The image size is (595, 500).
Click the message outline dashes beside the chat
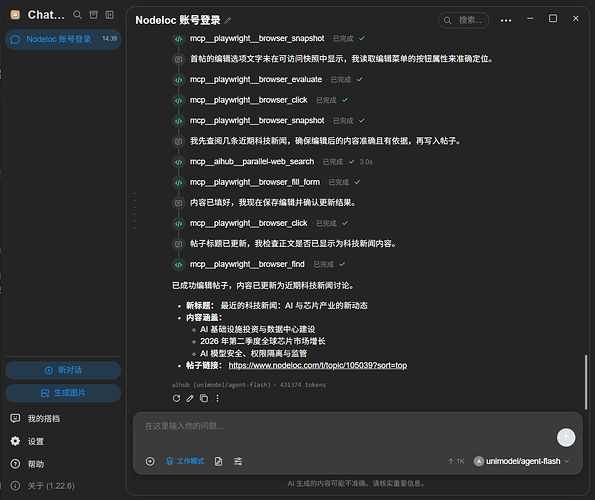[135, 210]
